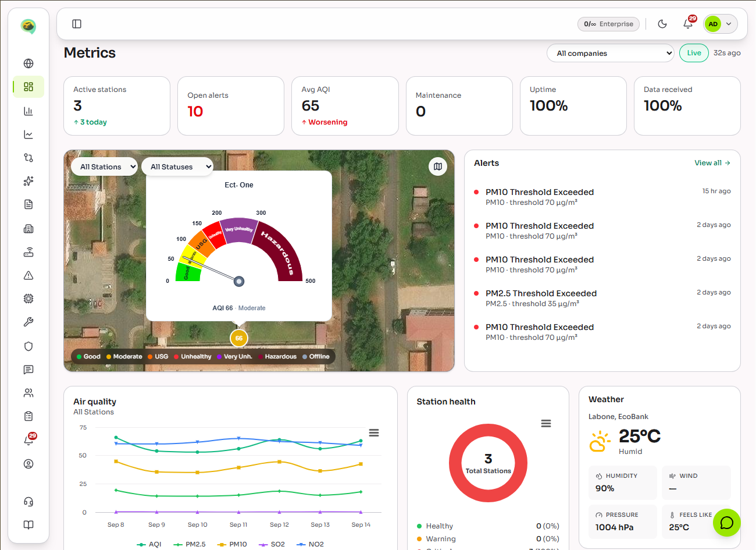Select the dashboard grid icon in sidebar
The image size is (756, 550).
click(28, 87)
